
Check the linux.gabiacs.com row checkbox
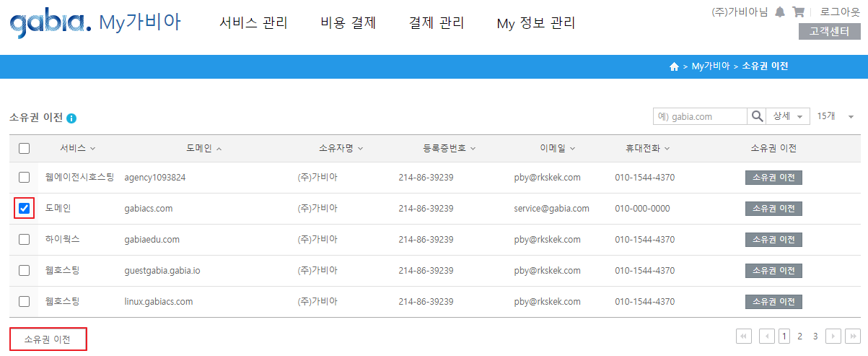click(x=24, y=301)
